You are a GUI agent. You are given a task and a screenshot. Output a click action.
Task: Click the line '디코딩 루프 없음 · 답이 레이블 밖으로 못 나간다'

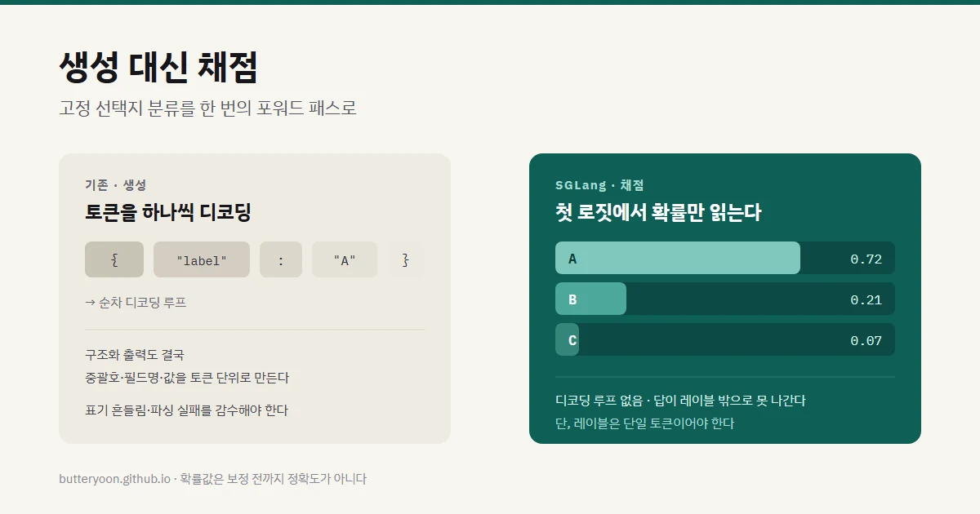(680, 401)
